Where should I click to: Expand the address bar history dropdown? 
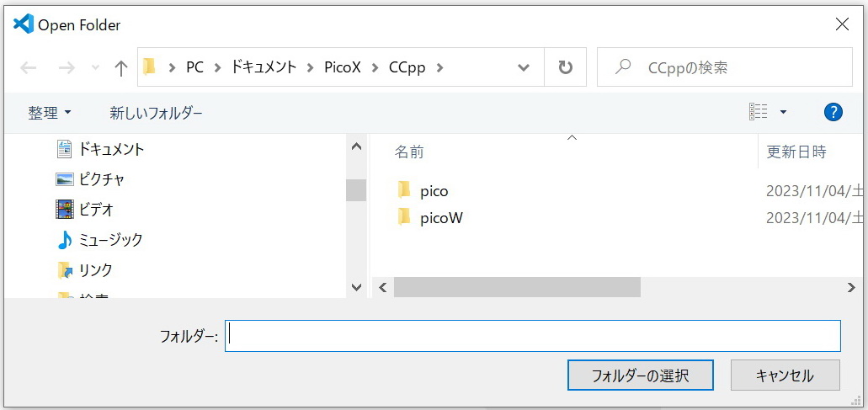point(523,67)
